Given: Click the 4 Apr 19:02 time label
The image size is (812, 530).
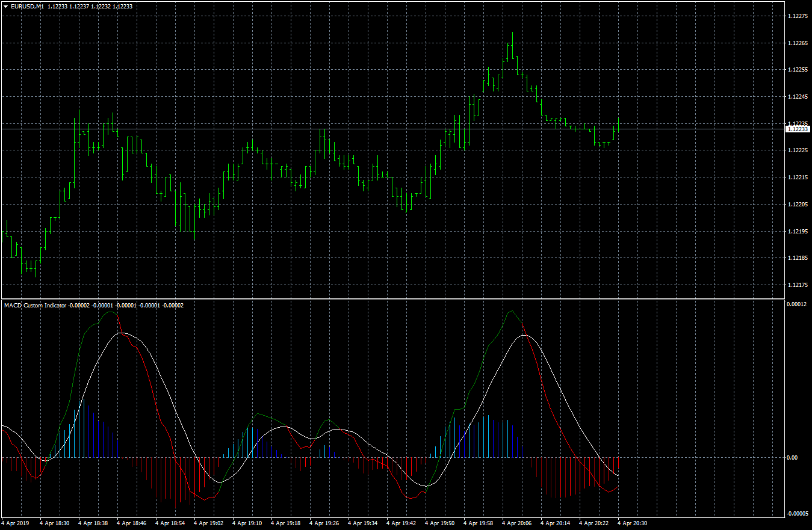Looking at the screenshot, I should [x=209, y=523].
